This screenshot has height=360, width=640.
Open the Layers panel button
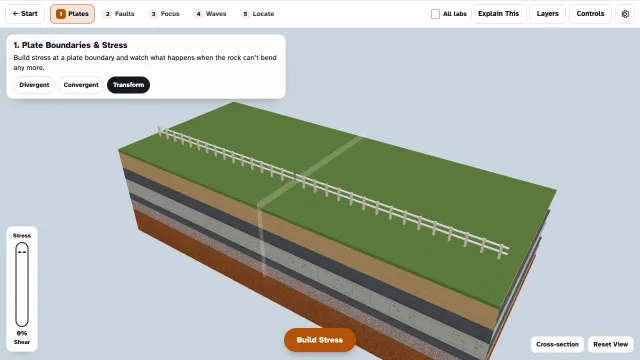click(x=547, y=14)
